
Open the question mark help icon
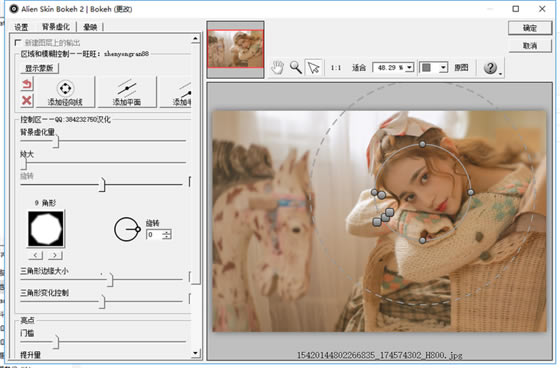(491, 67)
